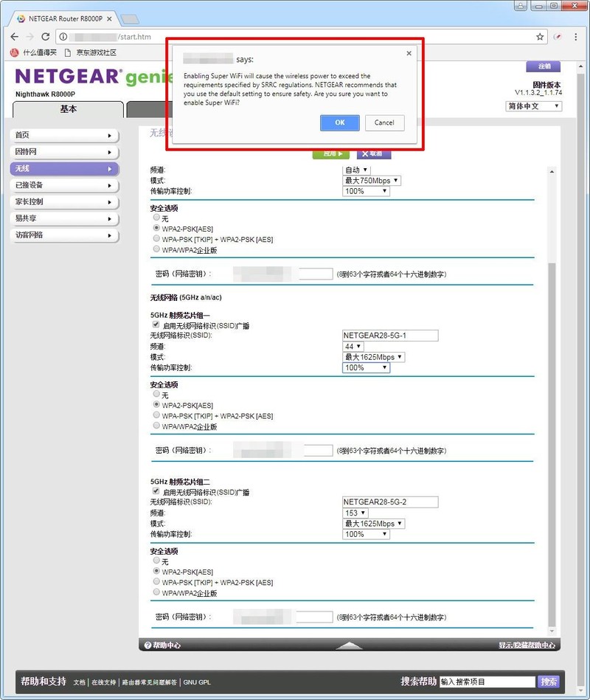Bookmark this page with the star icon
Image resolution: width=590 pixels, height=700 pixels.
540,37
